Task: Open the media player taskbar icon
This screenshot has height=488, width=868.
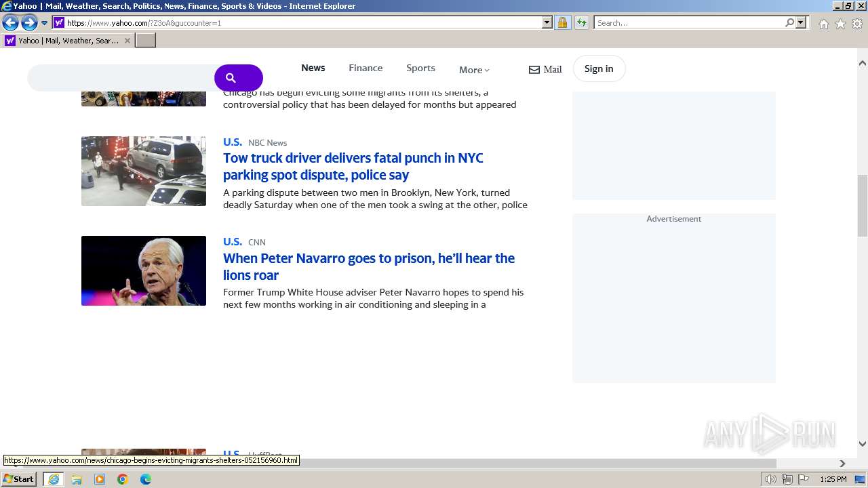Action: 100,479
